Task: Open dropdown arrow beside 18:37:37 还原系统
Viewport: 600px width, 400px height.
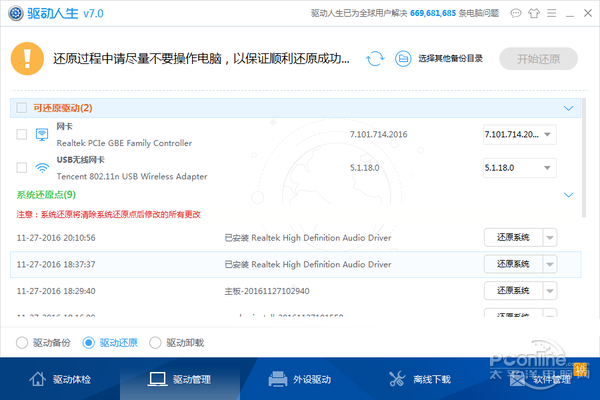Action: pyautogui.click(x=550, y=264)
